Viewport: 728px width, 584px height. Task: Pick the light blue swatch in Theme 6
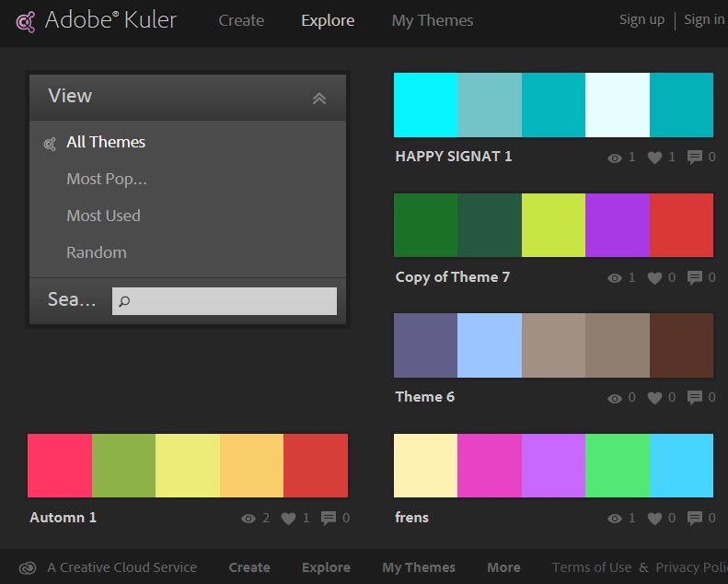point(490,345)
